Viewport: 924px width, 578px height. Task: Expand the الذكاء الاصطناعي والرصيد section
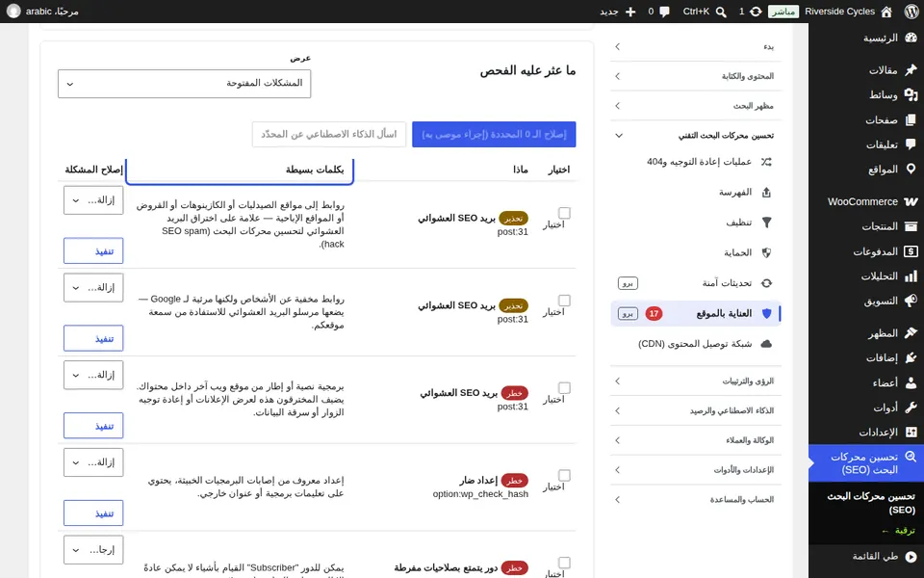point(696,410)
